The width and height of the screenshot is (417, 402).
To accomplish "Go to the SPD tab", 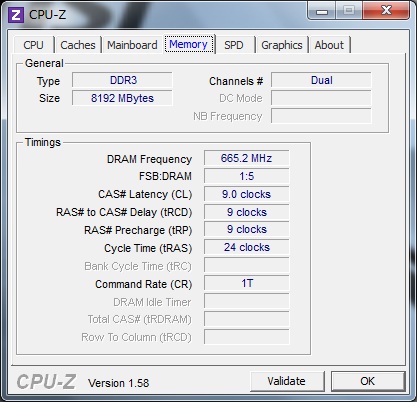I will tap(234, 45).
